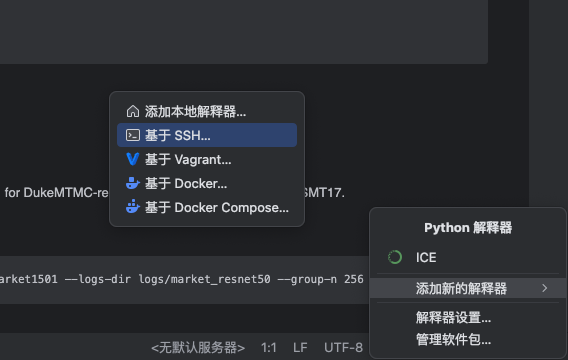
Task: Choose 管理软件包... in the interpreter popup
Action: 453,340
